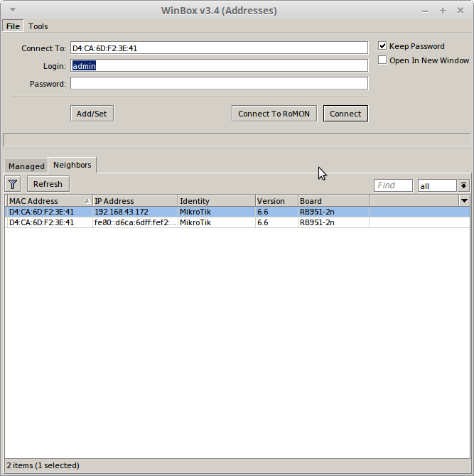Enable Open In New Window checkbox

382,60
